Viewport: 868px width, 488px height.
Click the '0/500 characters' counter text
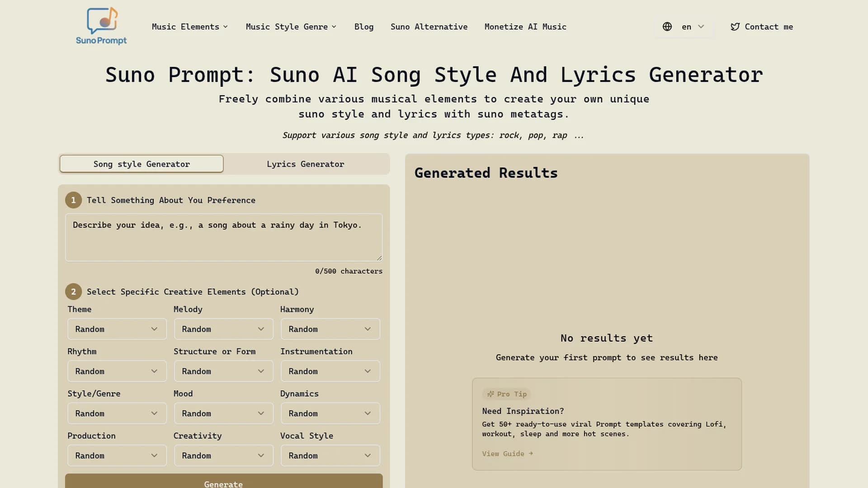coord(349,271)
